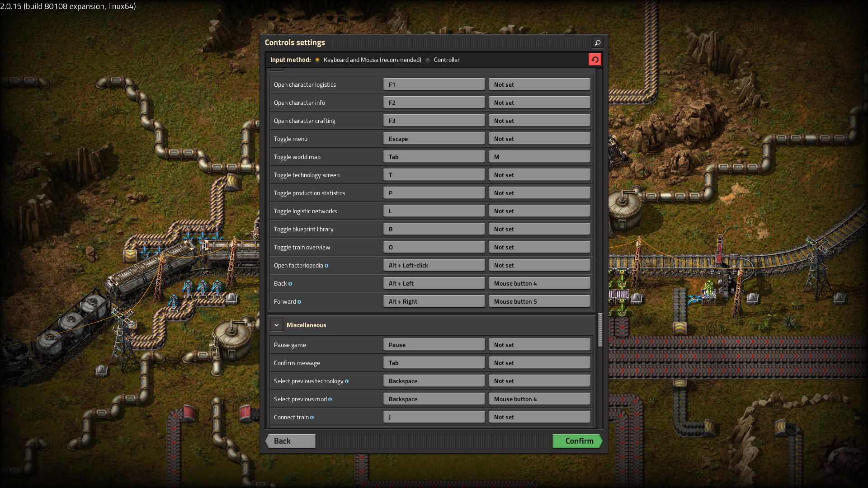Set secondary binding for Toggle blueprint library
The height and width of the screenshot is (488, 868).
point(539,229)
